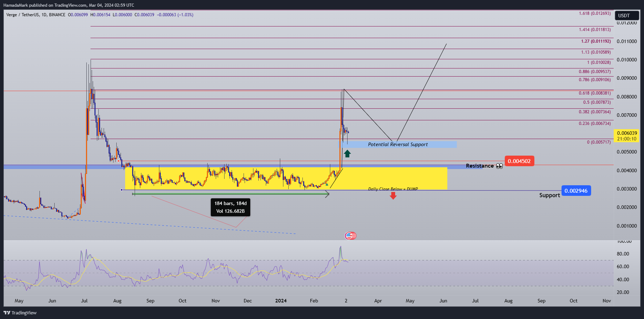Click the low value L0.006000
Viewport: 644px width, 319px height.
coord(122,15)
